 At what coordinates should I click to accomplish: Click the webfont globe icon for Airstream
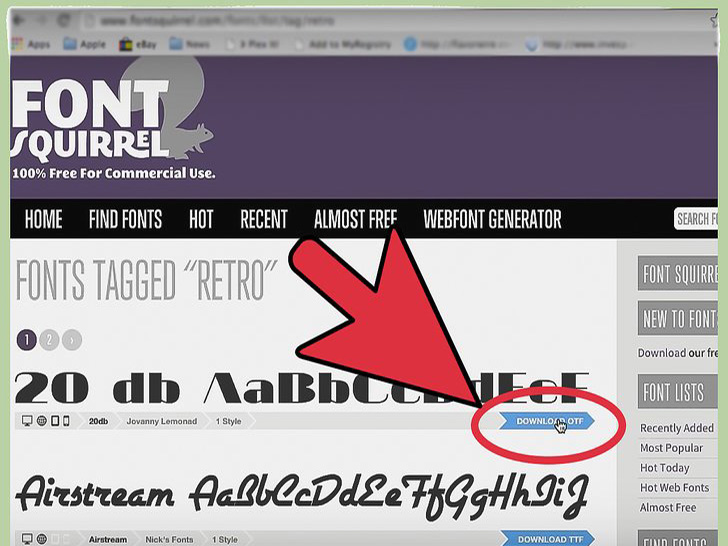[42, 539]
